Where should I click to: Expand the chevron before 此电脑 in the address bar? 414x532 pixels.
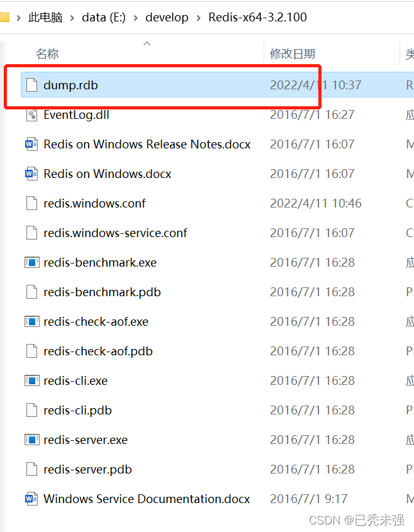point(19,18)
